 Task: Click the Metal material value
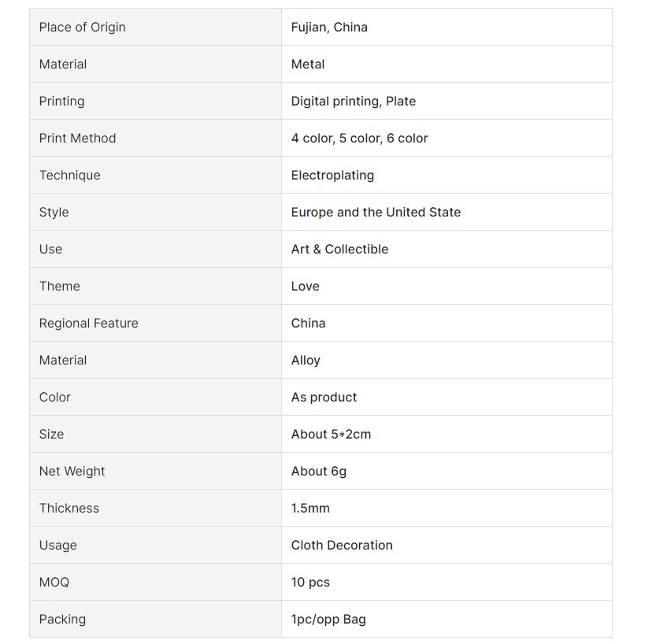pos(308,64)
